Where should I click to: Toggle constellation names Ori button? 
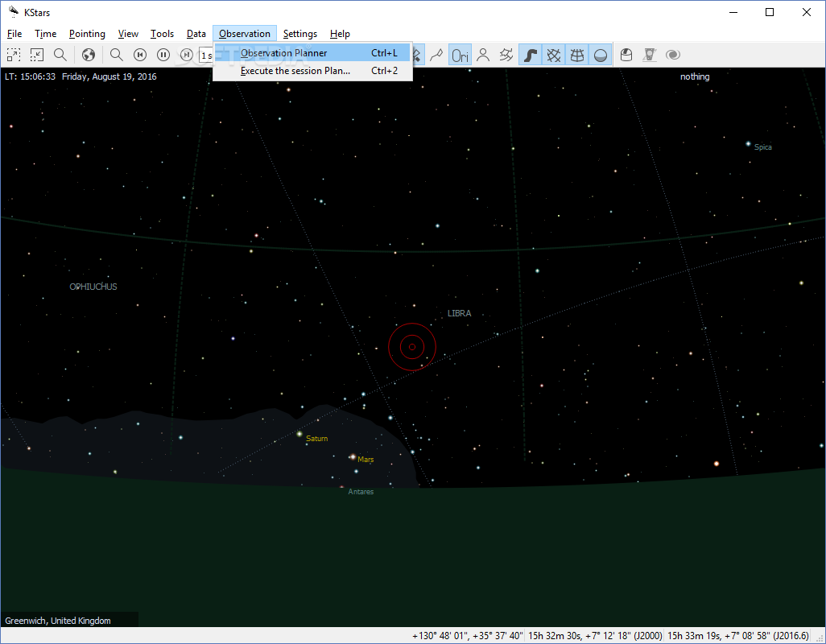(x=460, y=55)
